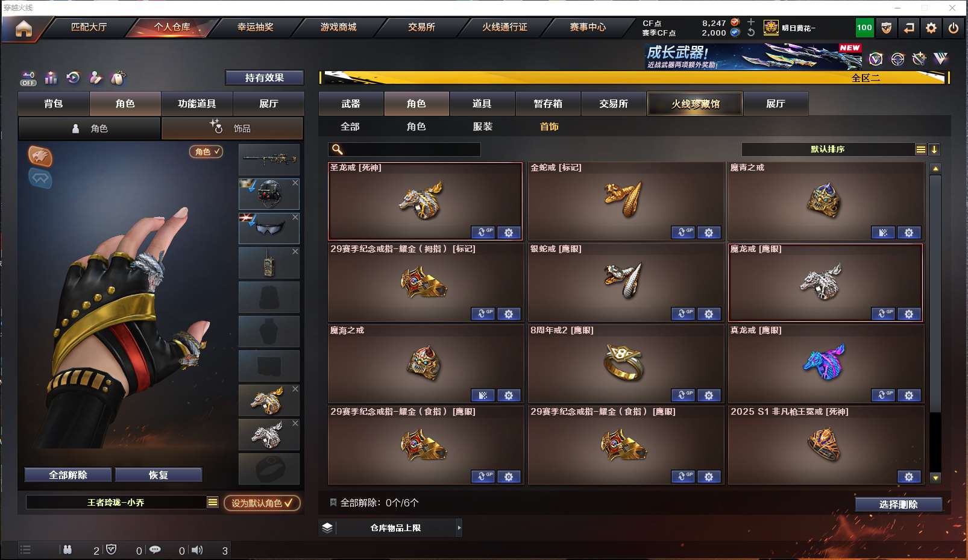
Task: Click the home icon in the top bar
Action: point(24,28)
